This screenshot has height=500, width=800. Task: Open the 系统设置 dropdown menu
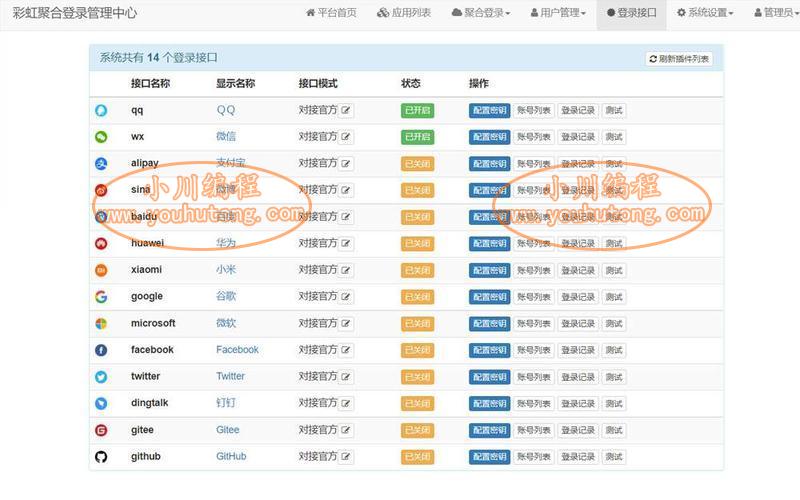tap(705, 13)
